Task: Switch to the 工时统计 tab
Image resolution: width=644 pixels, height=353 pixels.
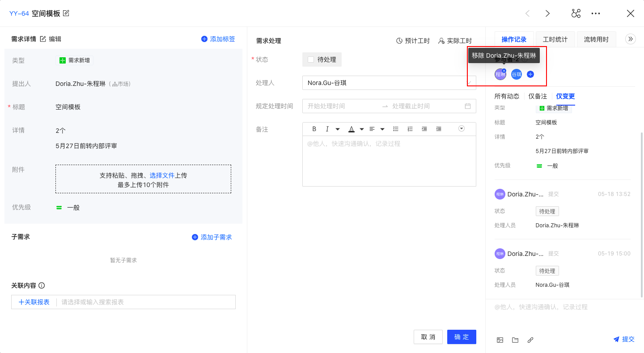Action: click(x=555, y=39)
